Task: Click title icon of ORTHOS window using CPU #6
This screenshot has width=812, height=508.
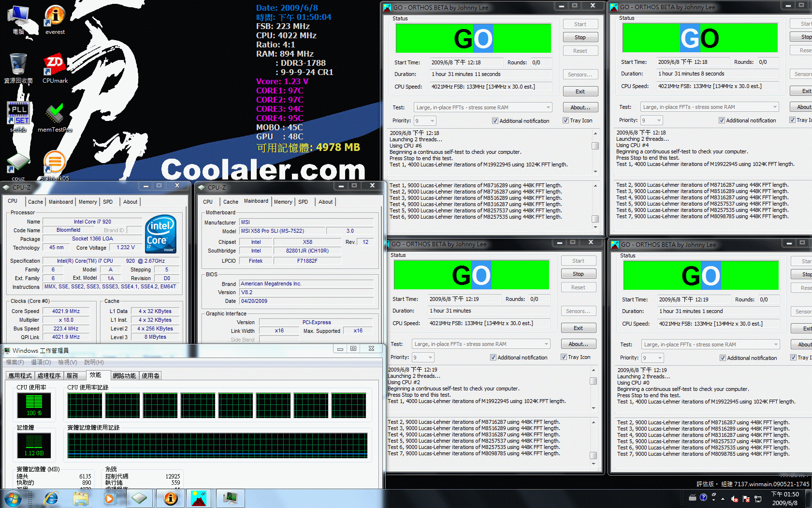Action: [387, 7]
